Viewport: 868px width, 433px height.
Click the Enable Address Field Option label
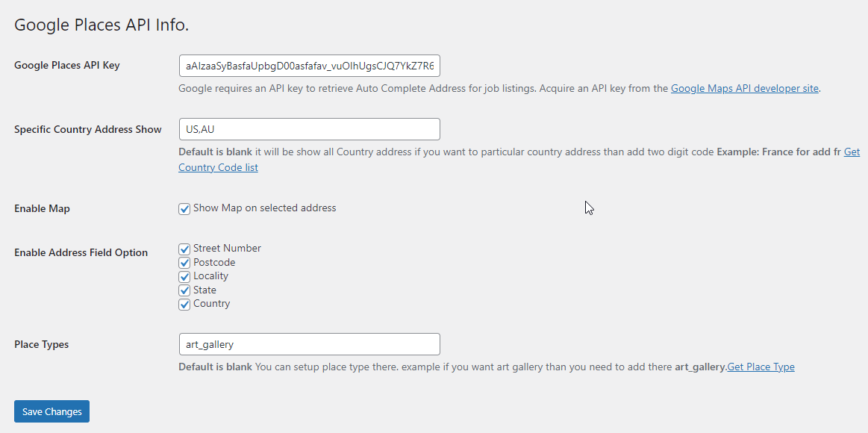pos(81,252)
